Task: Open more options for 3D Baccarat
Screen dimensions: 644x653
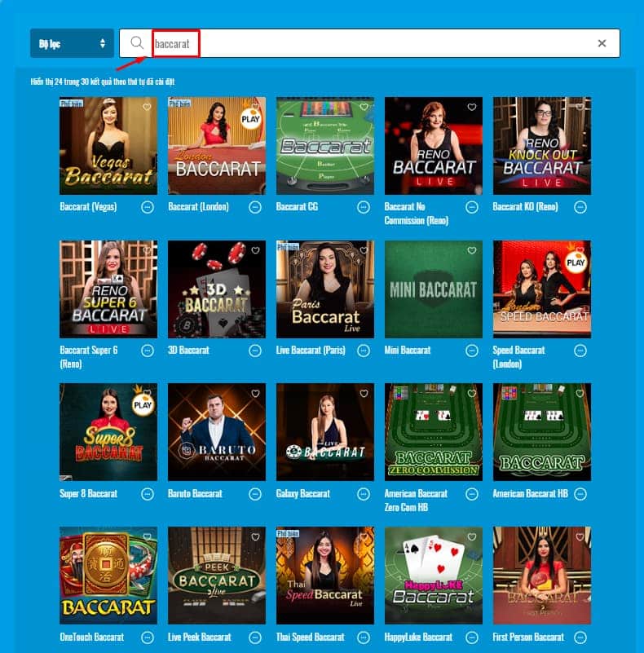Action: click(255, 351)
